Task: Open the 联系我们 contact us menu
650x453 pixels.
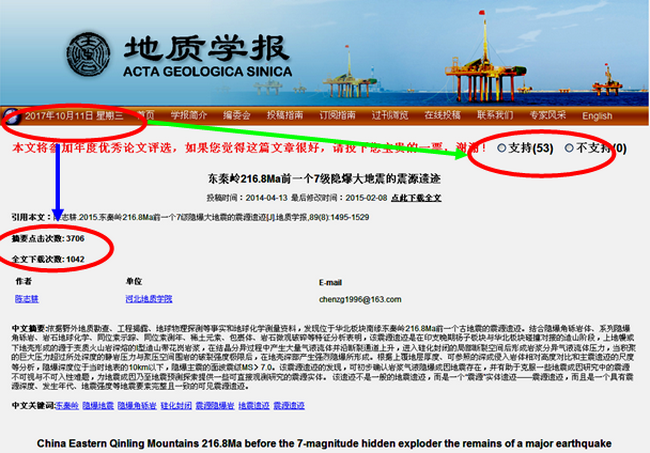Action: [x=495, y=115]
